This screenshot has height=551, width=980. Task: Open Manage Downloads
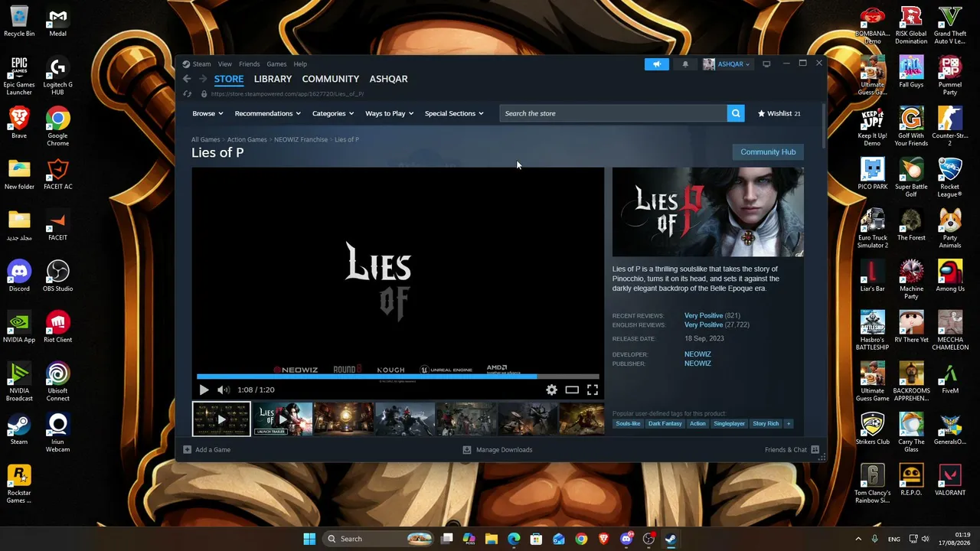coord(498,450)
